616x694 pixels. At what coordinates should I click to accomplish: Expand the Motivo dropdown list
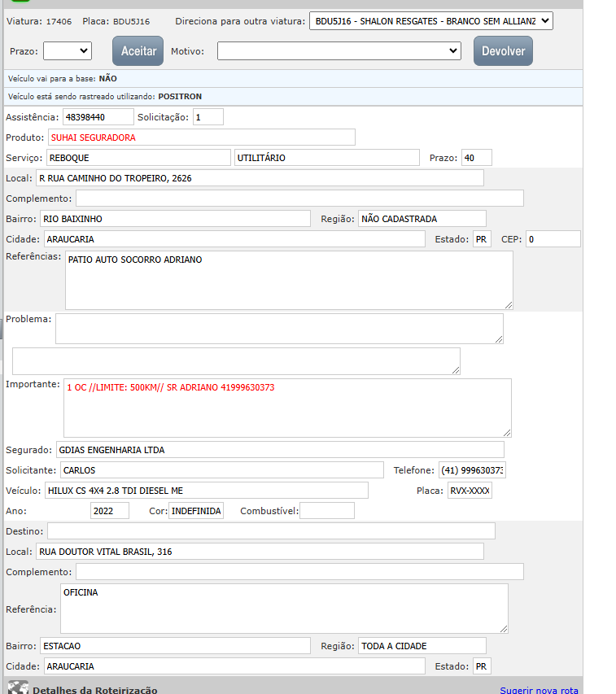[339, 51]
